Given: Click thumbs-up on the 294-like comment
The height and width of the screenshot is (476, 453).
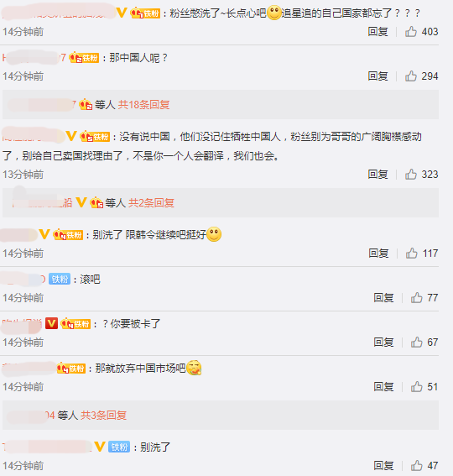Looking at the screenshot, I should pos(411,76).
